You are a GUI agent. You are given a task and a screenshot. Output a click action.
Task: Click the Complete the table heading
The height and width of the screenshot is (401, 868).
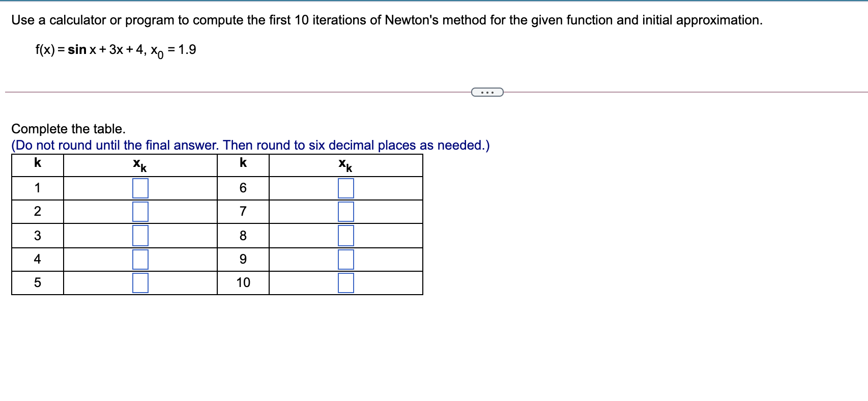click(x=68, y=129)
